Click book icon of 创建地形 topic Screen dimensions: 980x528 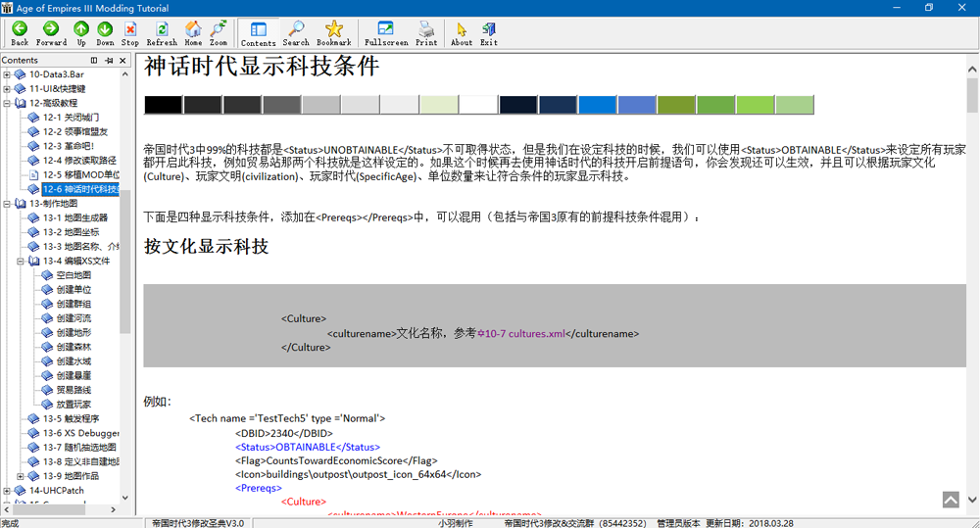click(47, 333)
